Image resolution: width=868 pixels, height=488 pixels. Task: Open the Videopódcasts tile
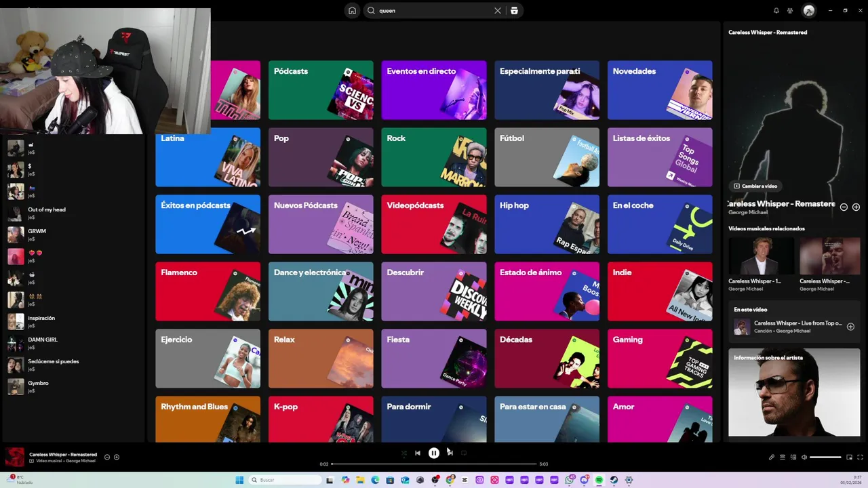pos(434,224)
